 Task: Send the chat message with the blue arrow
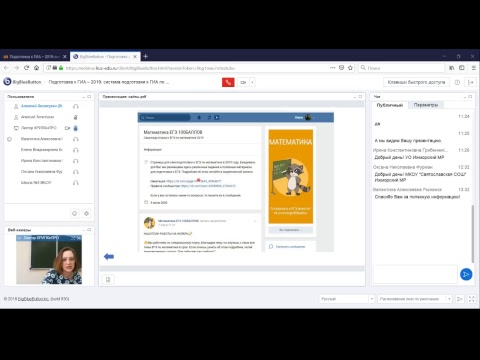pyautogui.click(x=466, y=274)
